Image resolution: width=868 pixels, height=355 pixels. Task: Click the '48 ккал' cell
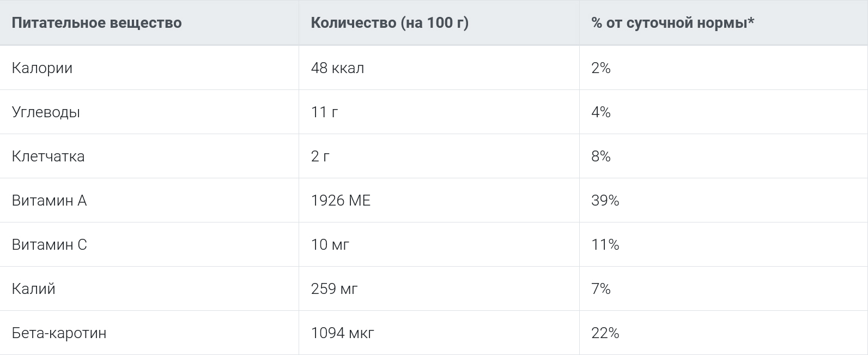point(337,68)
